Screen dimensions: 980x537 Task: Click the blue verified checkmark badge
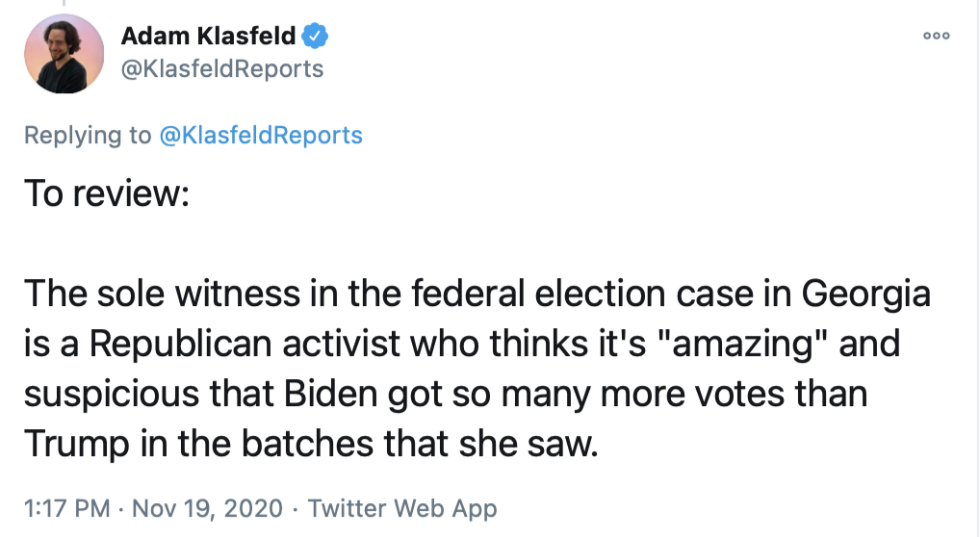[316, 38]
